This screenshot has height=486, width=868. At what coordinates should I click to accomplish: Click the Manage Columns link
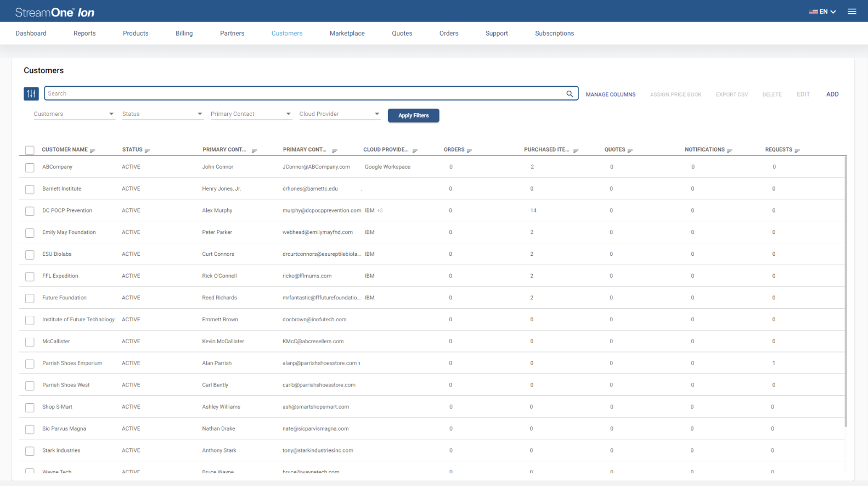[610, 94]
